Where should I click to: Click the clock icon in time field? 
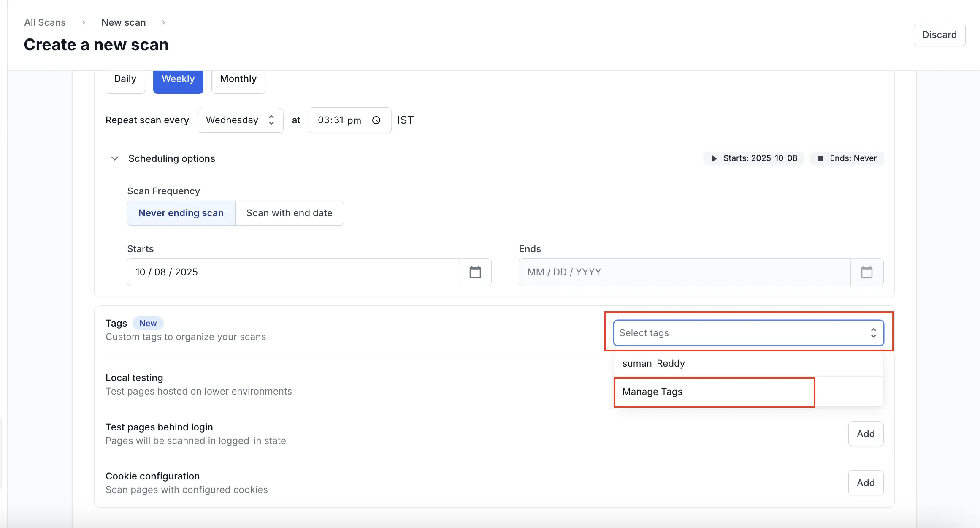[376, 120]
